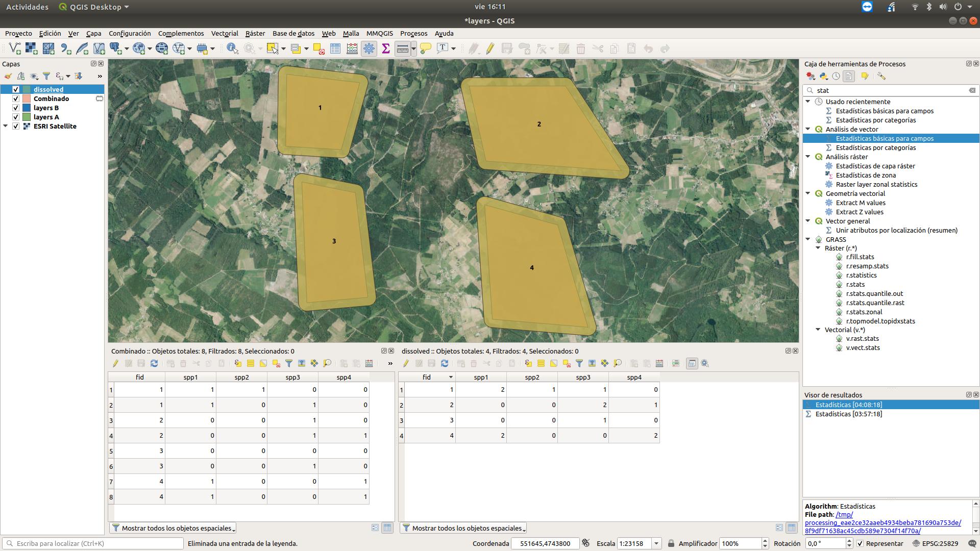Toggle the Processing Toolbox gear icon
The image size is (980, 551).
coord(369,48)
